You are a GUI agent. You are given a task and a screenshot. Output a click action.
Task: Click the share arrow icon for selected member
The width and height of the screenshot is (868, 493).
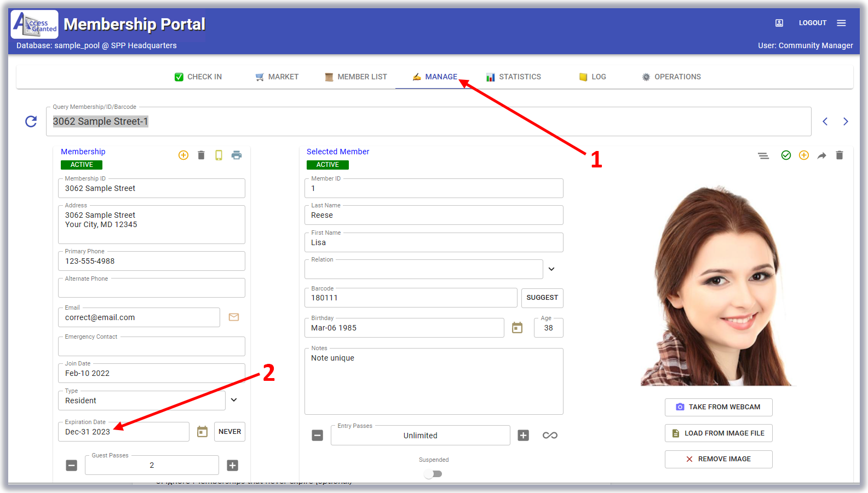tap(821, 156)
